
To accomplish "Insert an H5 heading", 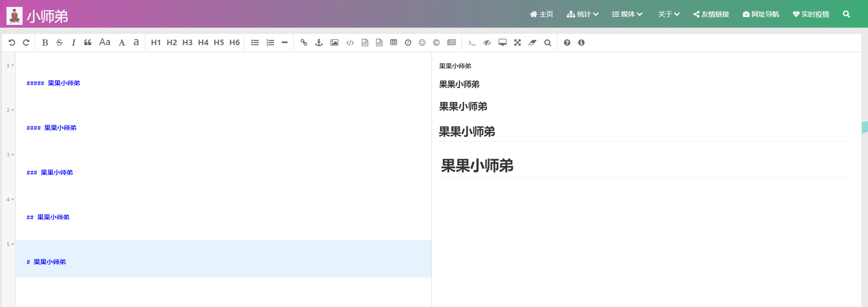I will click(218, 42).
